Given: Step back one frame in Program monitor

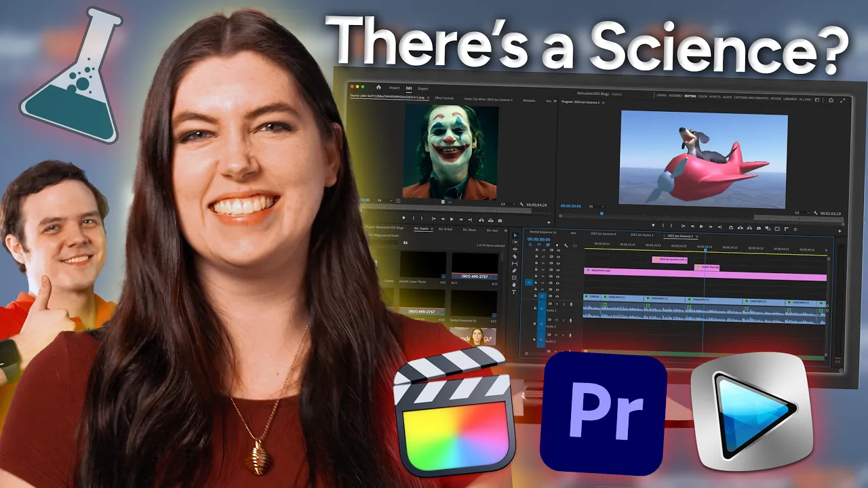Looking at the screenshot, I should [692, 226].
